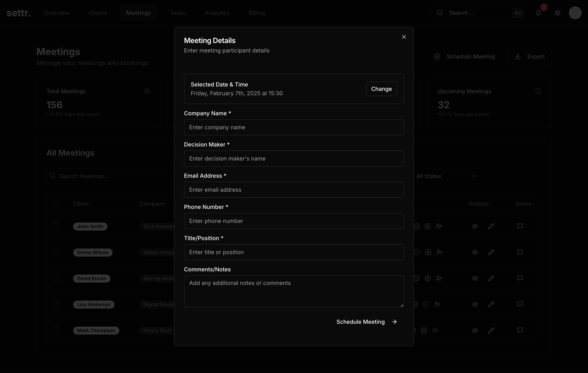Click the Export button
Image resolution: width=588 pixels, height=373 pixels.
(x=529, y=56)
